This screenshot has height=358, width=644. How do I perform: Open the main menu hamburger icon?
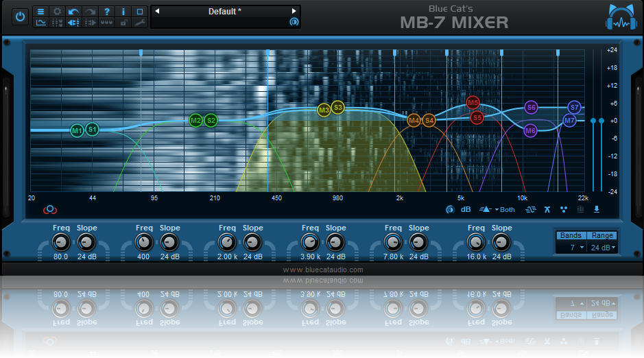click(40, 12)
